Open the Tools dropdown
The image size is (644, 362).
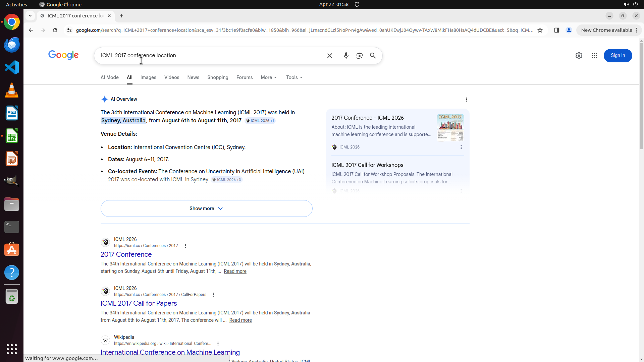(x=294, y=77)
